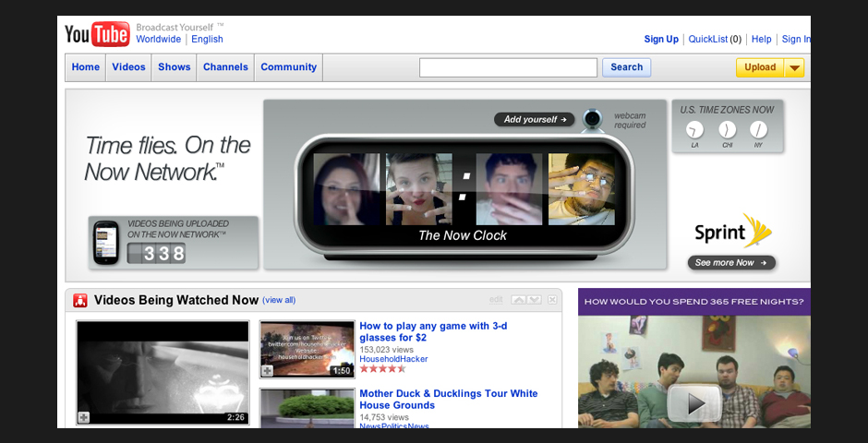868x443 pixels.
Task: Switch to the Shows tab
Action: coord(174,67)
